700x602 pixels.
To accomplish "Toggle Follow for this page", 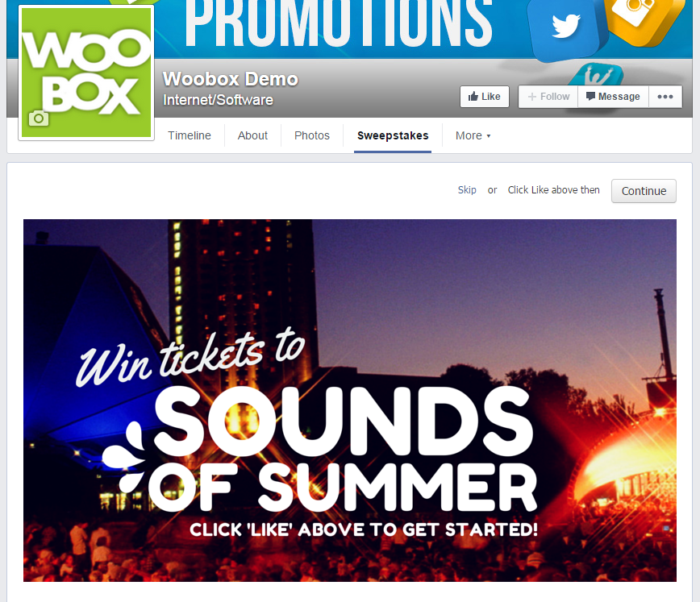I will click(548, 97).
